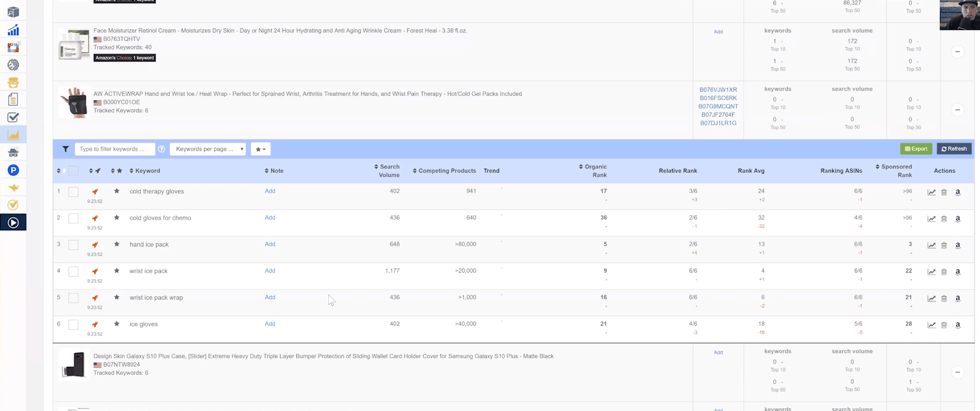Click the Face Moisturizer product thumbnail
Image resolution: width=980 pixels, height=411 pixels.
pos(74,44)
